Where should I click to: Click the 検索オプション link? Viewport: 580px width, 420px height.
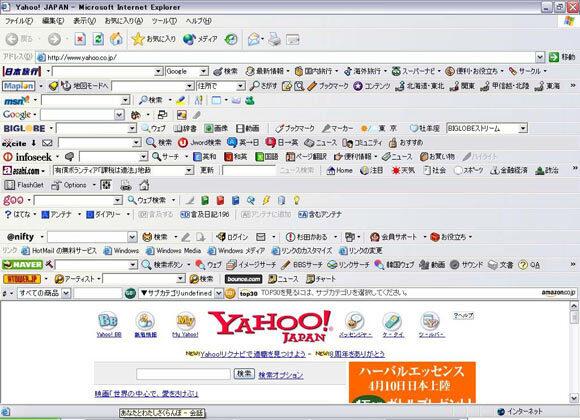click(281, 375)
